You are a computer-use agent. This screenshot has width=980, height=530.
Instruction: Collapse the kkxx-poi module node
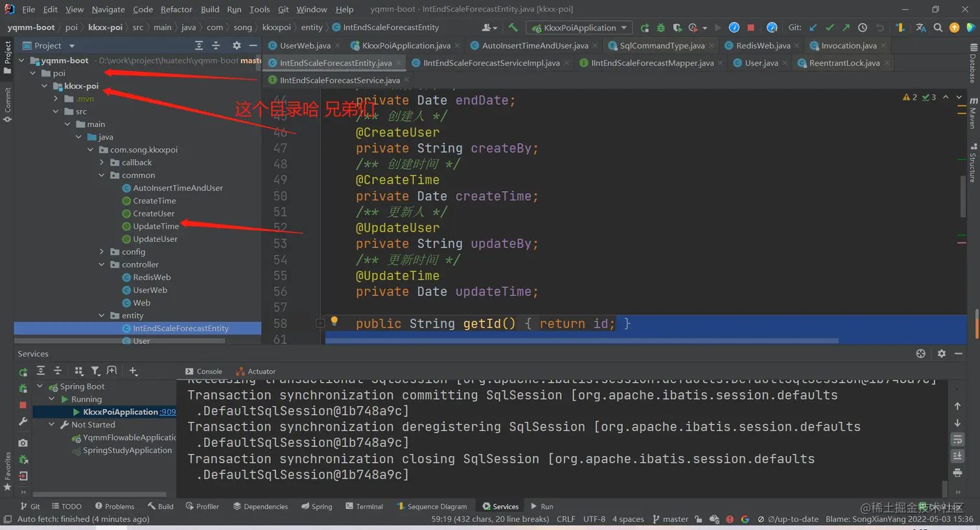click(44, 86)
